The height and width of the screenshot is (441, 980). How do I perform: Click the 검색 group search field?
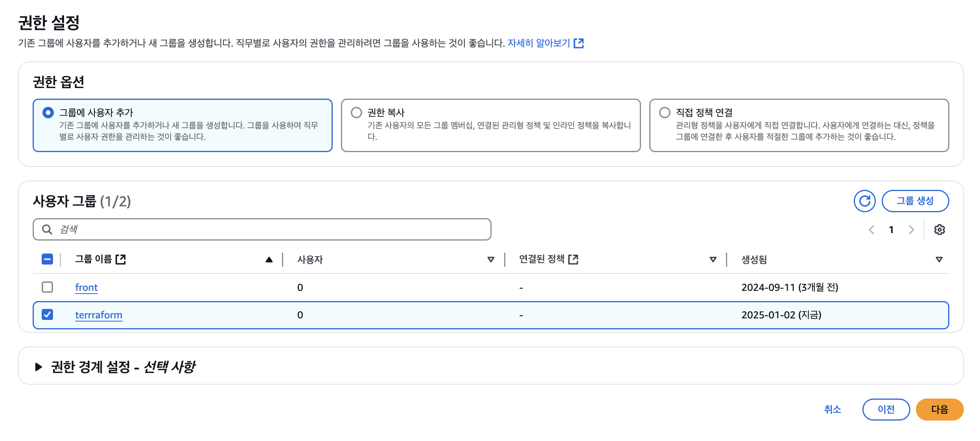[262, 230]
